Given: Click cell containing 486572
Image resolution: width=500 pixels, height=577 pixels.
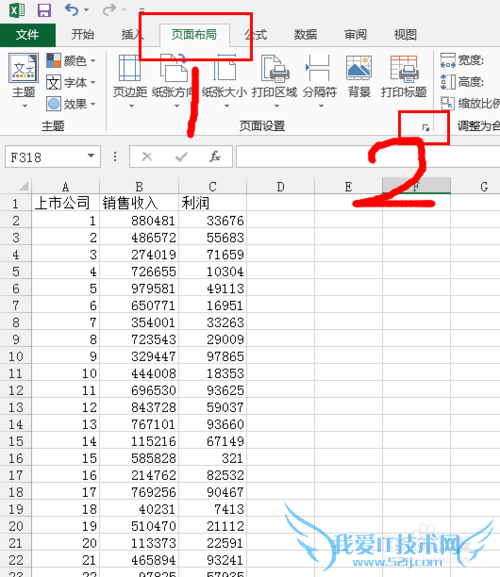Looking at the screenshot, I should [139, 237].
